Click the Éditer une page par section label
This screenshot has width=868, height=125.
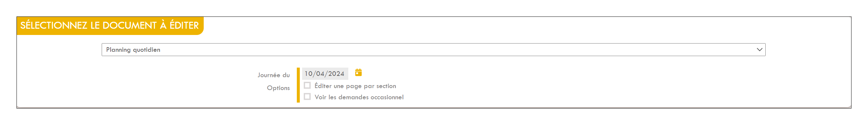click(355, 86)
